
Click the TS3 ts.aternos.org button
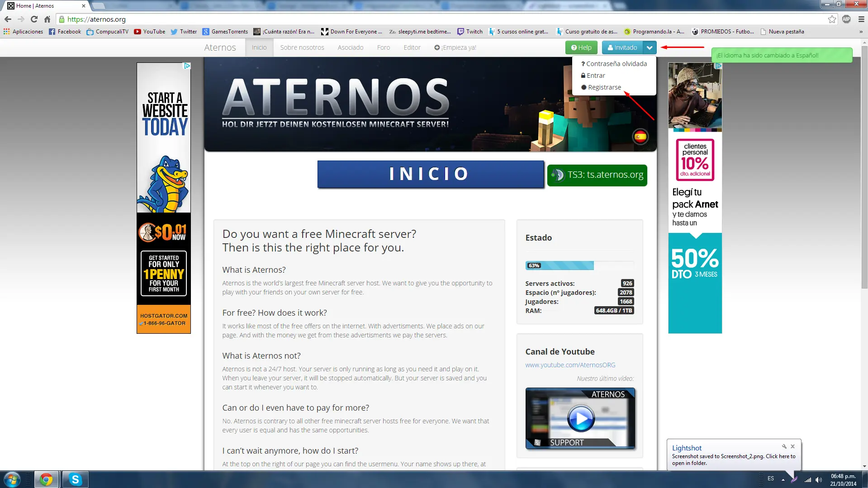point(597,175)
